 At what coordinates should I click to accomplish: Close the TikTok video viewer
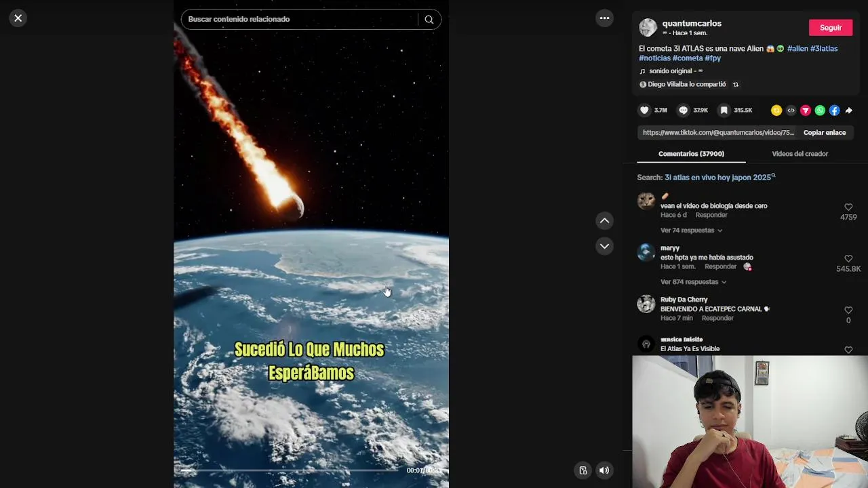18,18
